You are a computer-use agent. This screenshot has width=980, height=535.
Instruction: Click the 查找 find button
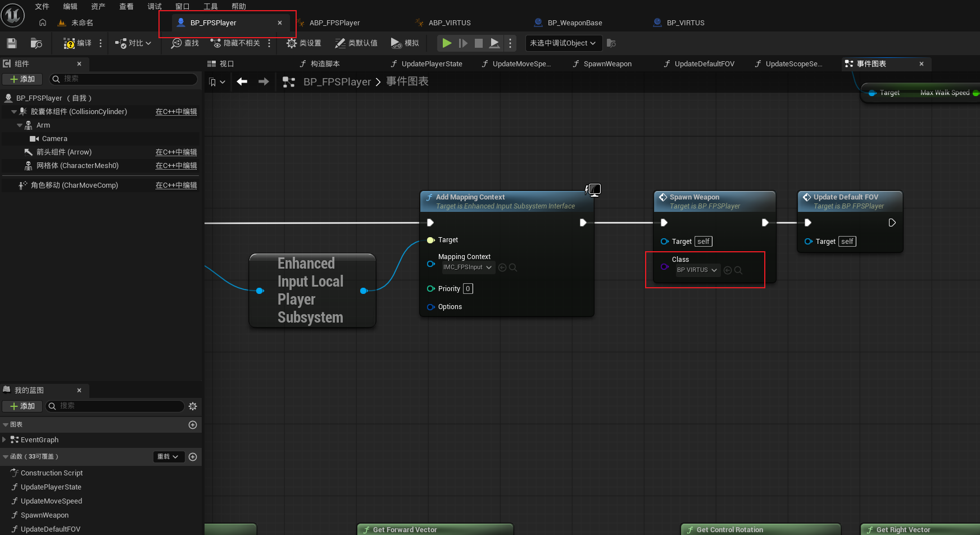point(185,43)
